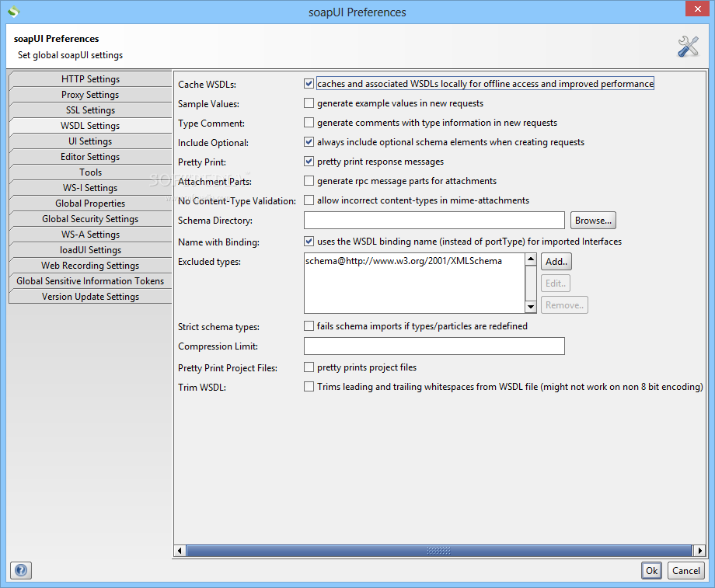The image size is (715, 588).
Task: Close the soapUI Preferences window
Action: point(697,9)
